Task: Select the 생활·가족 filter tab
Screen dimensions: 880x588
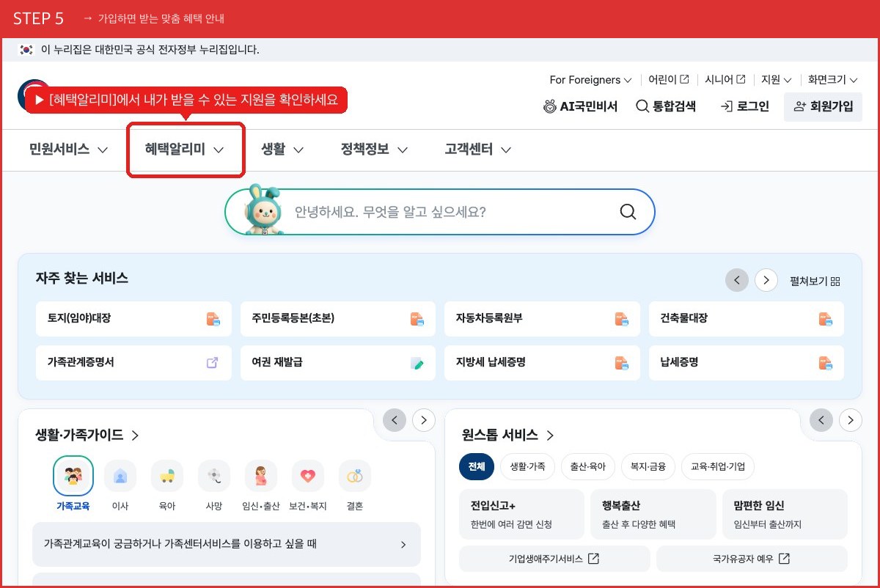Action: point(528,466)
